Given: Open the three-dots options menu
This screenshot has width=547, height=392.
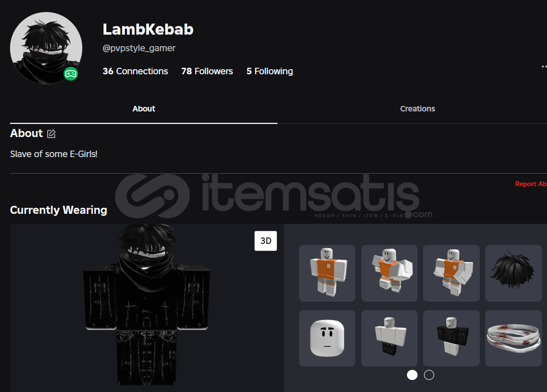Looking at the screenshot, I should [544, 66].
